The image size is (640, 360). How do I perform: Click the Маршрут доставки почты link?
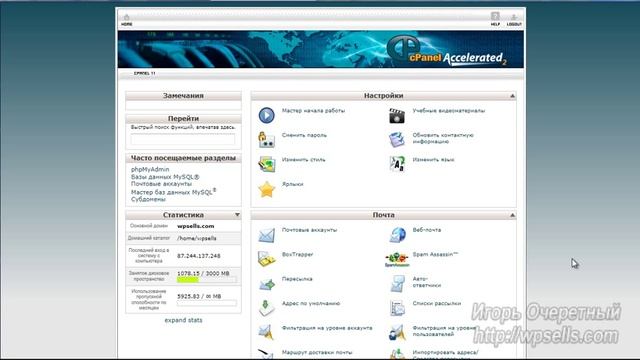(317, 352)
